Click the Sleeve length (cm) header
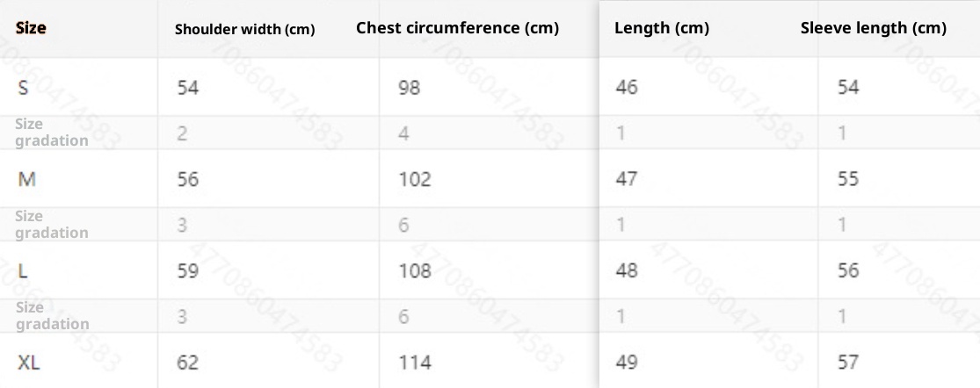The width and height of the screenshot is (980, 388). (873, 28)
